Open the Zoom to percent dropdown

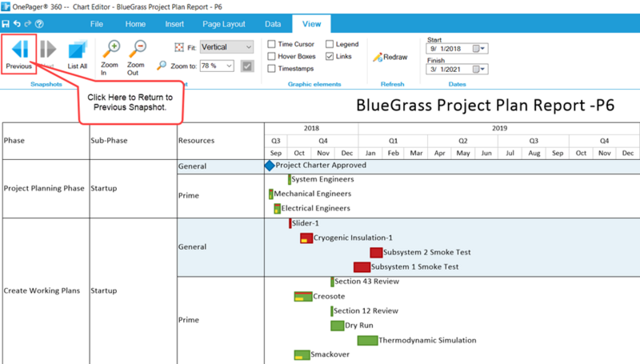[217, 66]
